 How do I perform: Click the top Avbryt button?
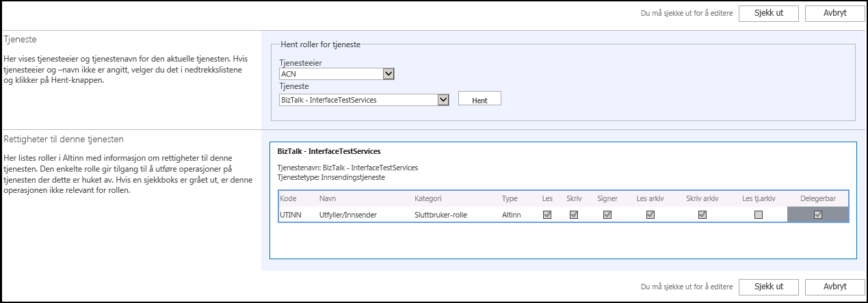point(834,14)
